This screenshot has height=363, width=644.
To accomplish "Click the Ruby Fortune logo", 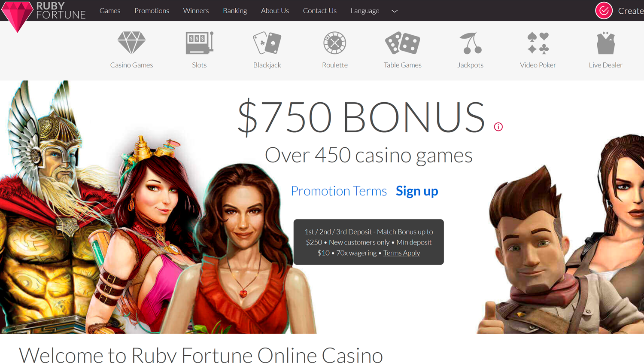I will (43, 15).
